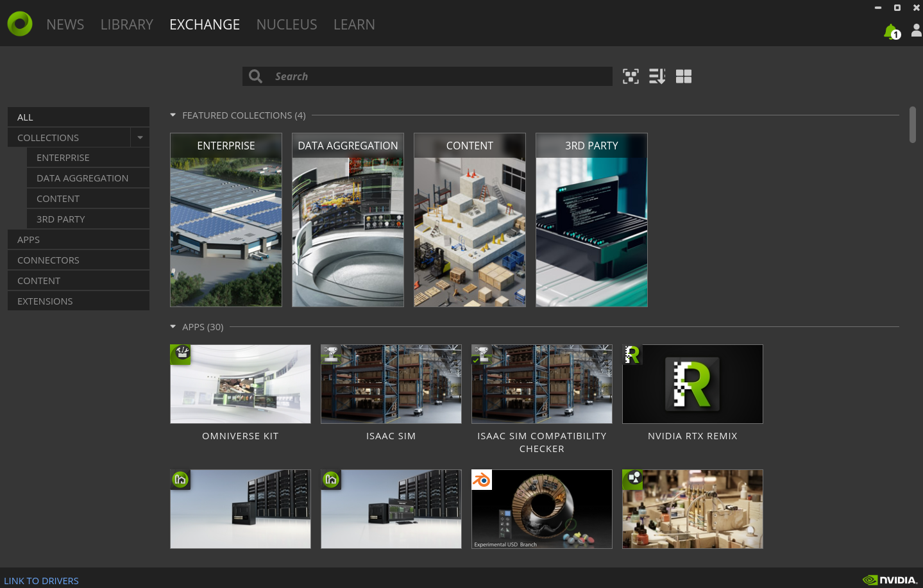This screenshot has height=588, width=923.
Task: Open the NVIDIA RTX REMIX thumbnail
Action: [x=693, y=384]
